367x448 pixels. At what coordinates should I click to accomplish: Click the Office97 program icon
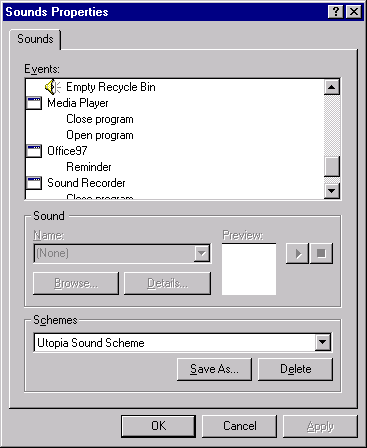tap(34, 151)
